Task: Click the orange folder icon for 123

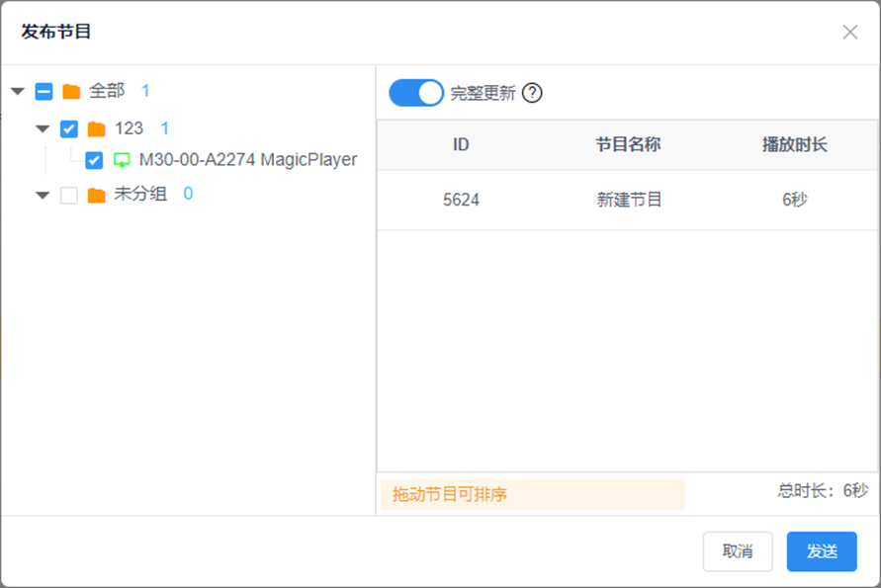Action: click(96, 129)
